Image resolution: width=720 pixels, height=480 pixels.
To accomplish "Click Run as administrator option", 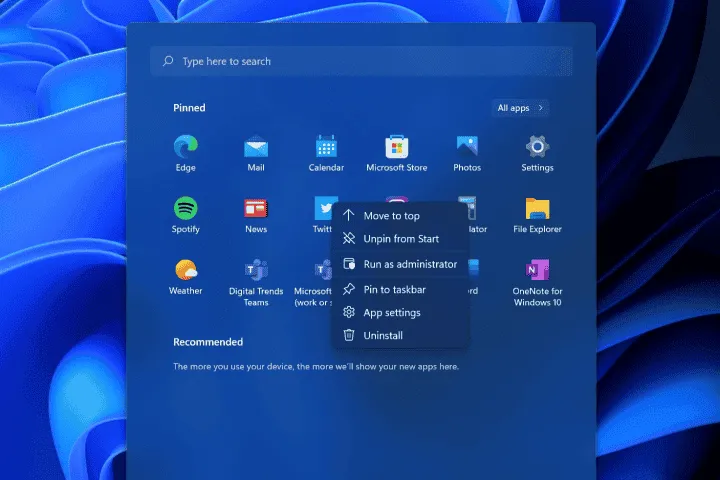I will (410, 264).
